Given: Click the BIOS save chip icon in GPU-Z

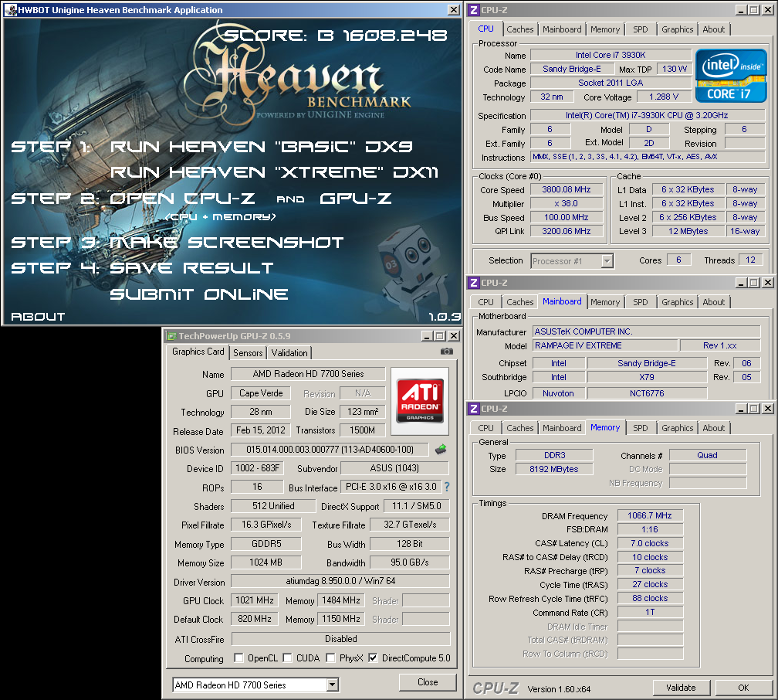Looking at the screenshot, I should pyautogui.click(x=441, y=449).
